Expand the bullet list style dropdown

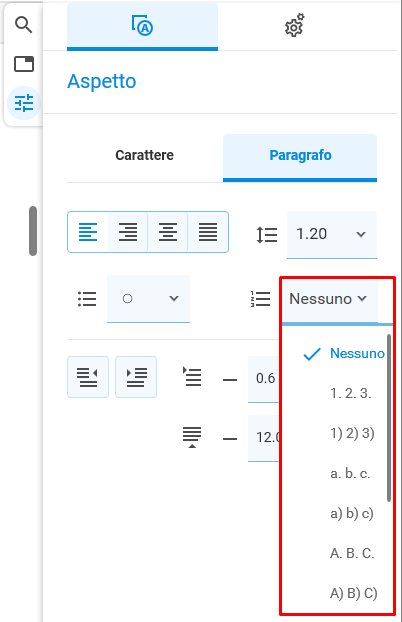[148, 298]
